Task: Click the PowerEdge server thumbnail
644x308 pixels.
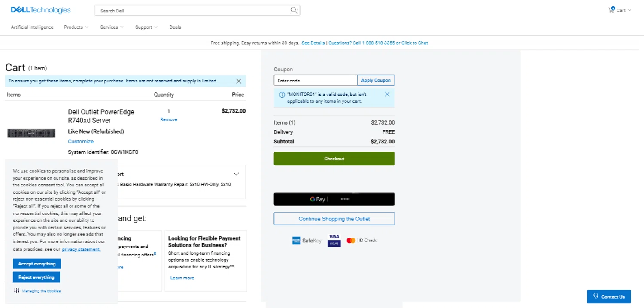Action: (31, 133)
